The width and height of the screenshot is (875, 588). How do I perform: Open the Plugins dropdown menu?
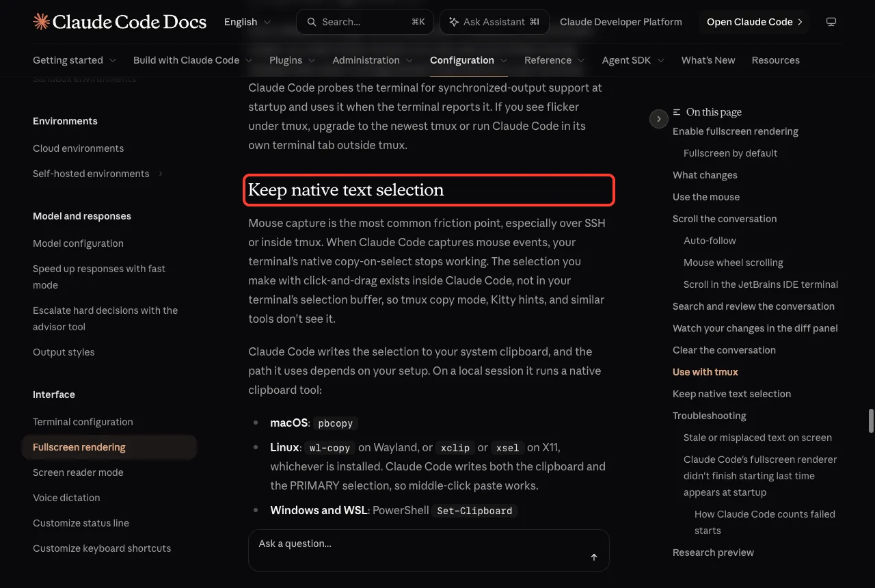coord(293,60)
